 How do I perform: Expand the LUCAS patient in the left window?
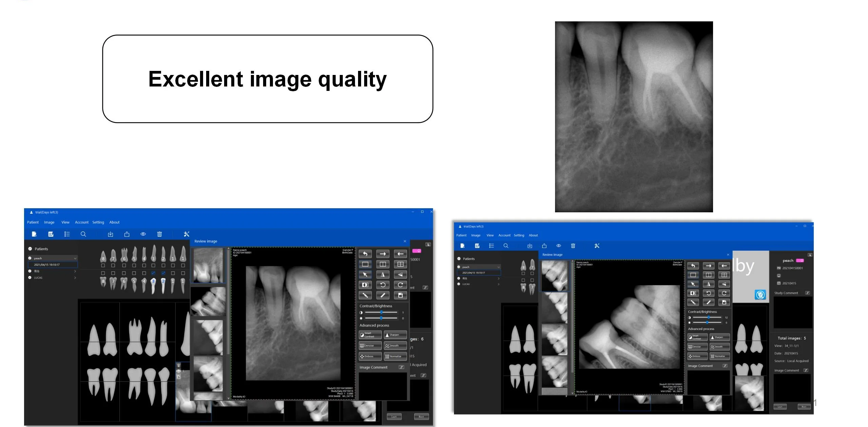(x=75, y=278)
